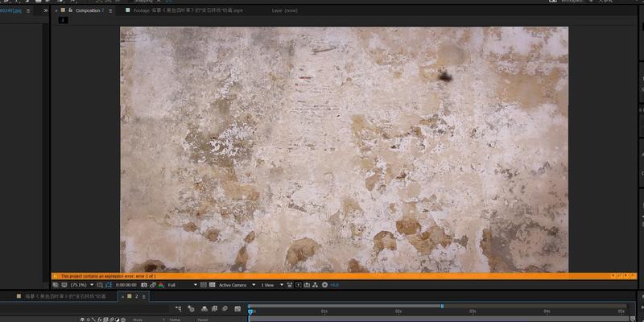Click the expression error warning banner
This screenshot has width=644, height=322.
(x=345, y=276)
